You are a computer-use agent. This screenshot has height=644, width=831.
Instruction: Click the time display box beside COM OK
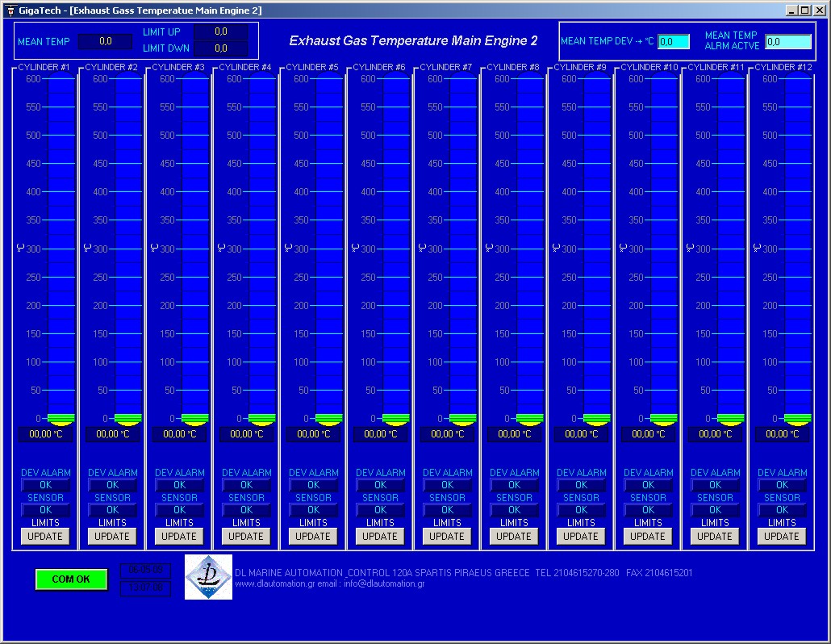[x=146, y=570]
